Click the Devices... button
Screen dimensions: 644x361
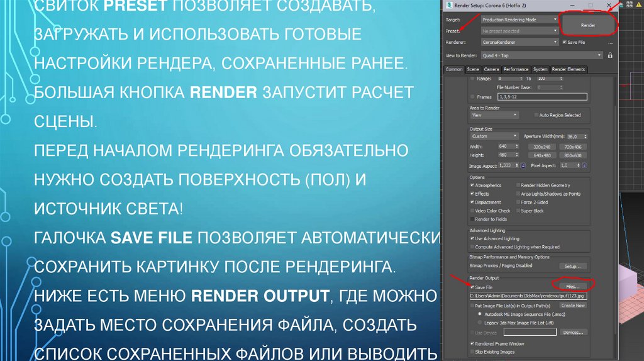[573, 332]
